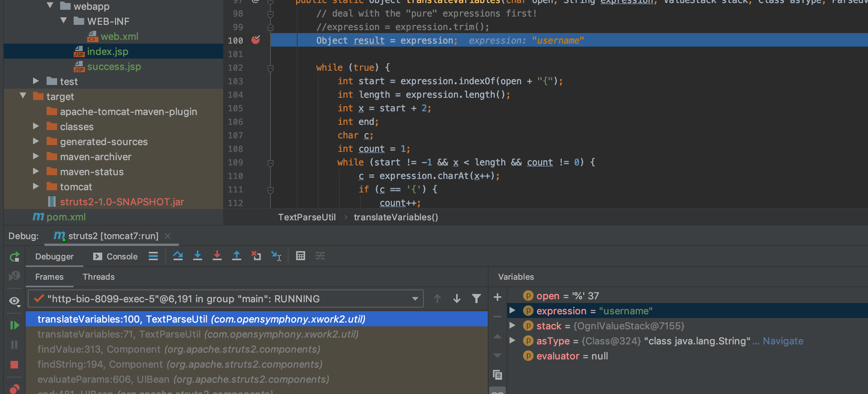This screenshot has width=868, height=394.
Task: Select the evaluator = null variable
Action: tap(566, 356)
